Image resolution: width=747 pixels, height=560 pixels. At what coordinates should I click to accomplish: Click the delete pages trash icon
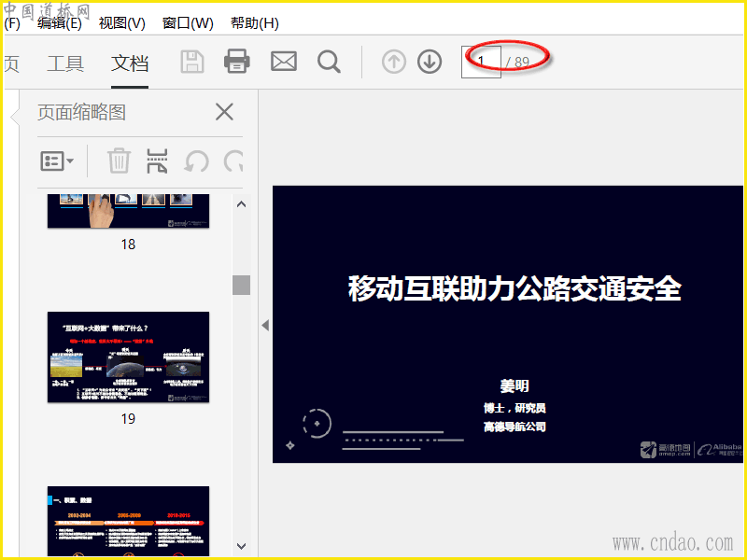119,161
